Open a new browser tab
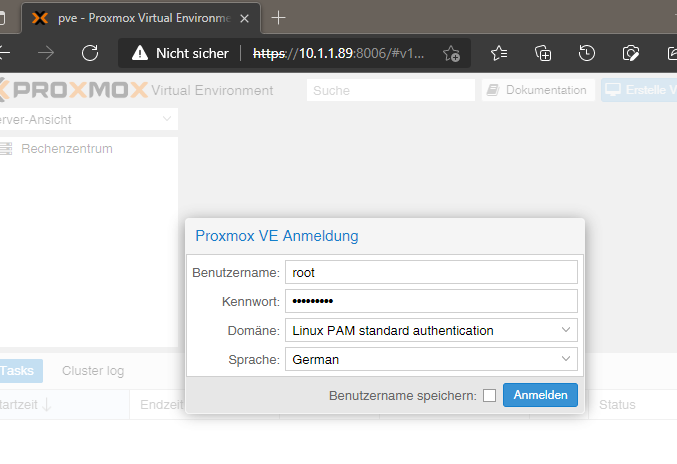The image size is (677, 464). (x=278, y=18)
